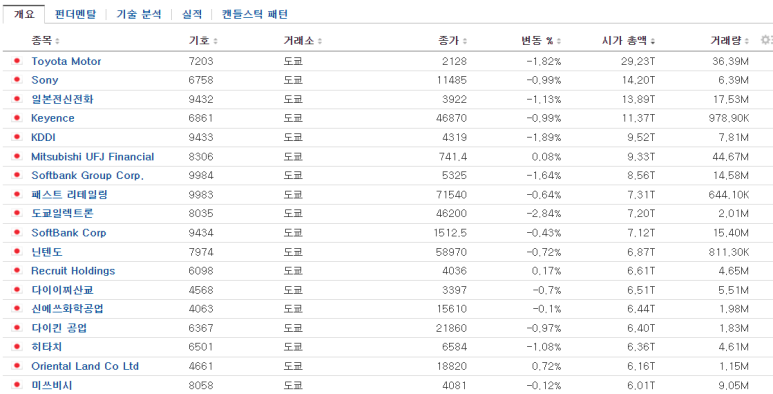Image resolution: width=773 pixels, height=394 pixels.
Task: Open the Softbank Group Corp. link
Action: coord(88,175)
